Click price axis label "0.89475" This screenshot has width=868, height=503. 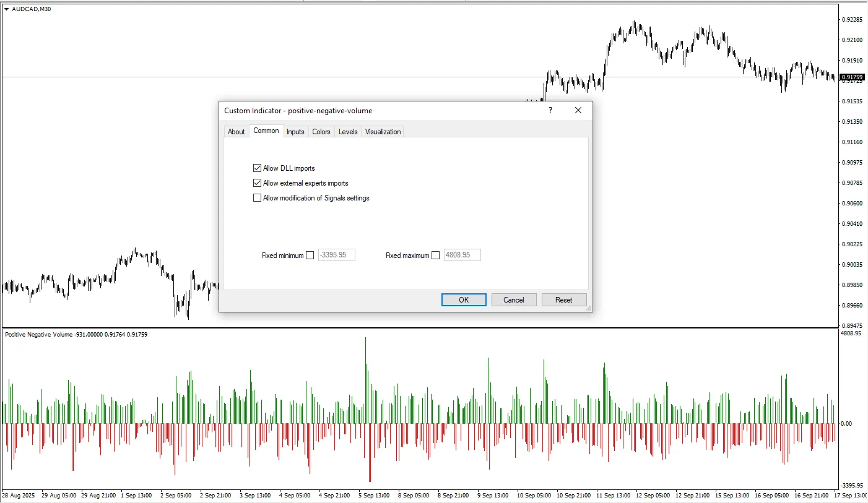click(x=853, y=326)
